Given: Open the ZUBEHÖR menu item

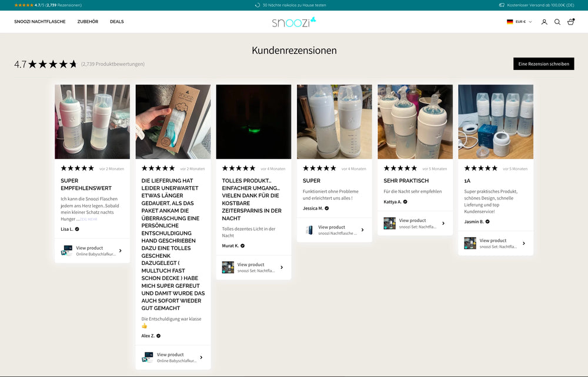Looking at the screenshot, I should (x=88, y=22).
